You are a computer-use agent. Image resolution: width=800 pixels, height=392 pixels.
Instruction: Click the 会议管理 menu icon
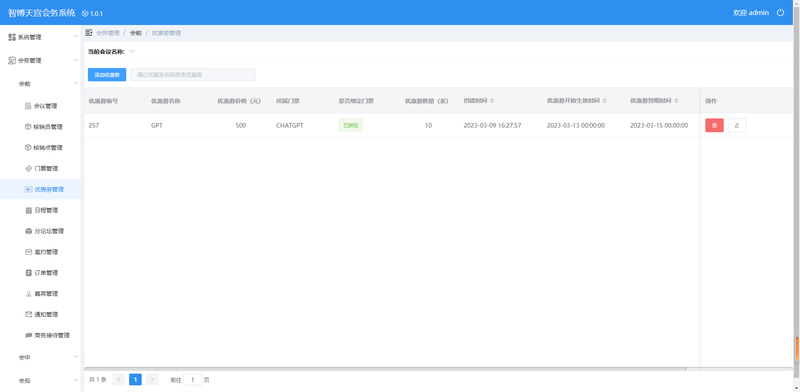(x=28, y=106)
